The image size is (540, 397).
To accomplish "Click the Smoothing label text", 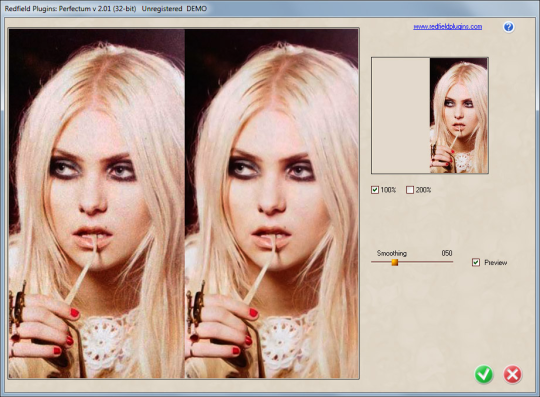I will [392, 253].
